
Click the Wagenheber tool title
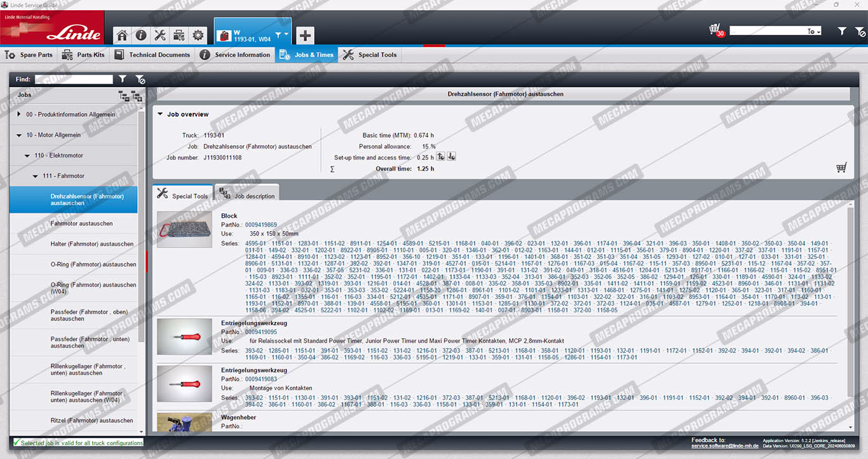point(238,417)
